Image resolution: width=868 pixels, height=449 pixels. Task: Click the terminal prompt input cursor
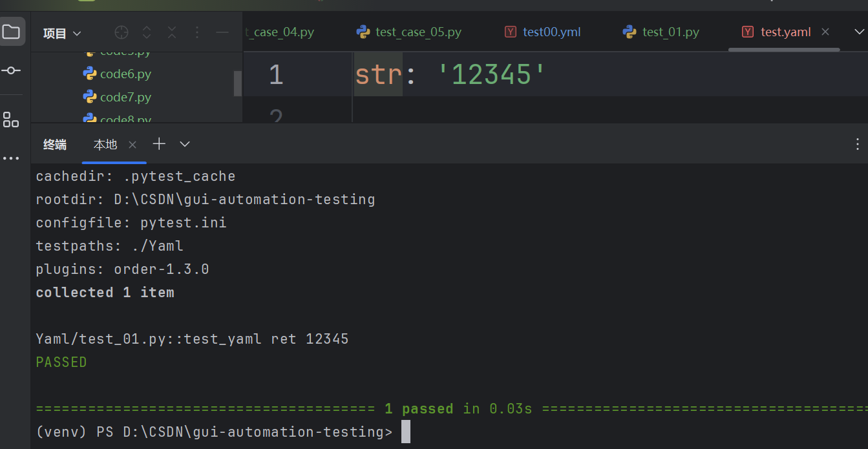tap(406, 432)
